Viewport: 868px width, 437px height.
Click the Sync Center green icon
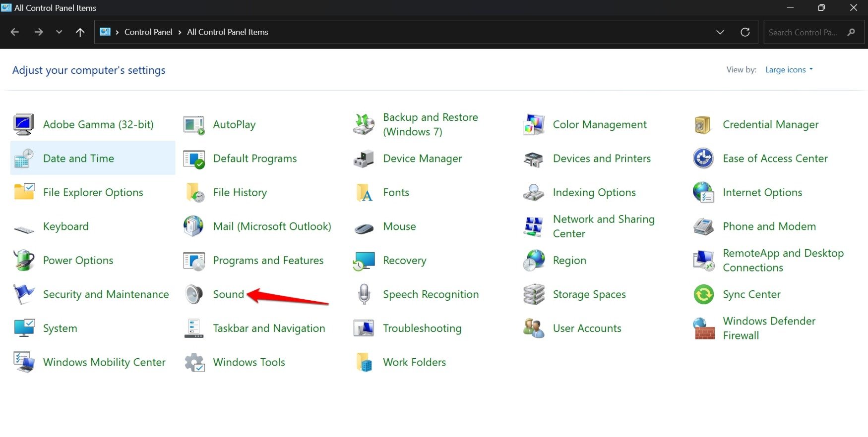tap(703, 294)
